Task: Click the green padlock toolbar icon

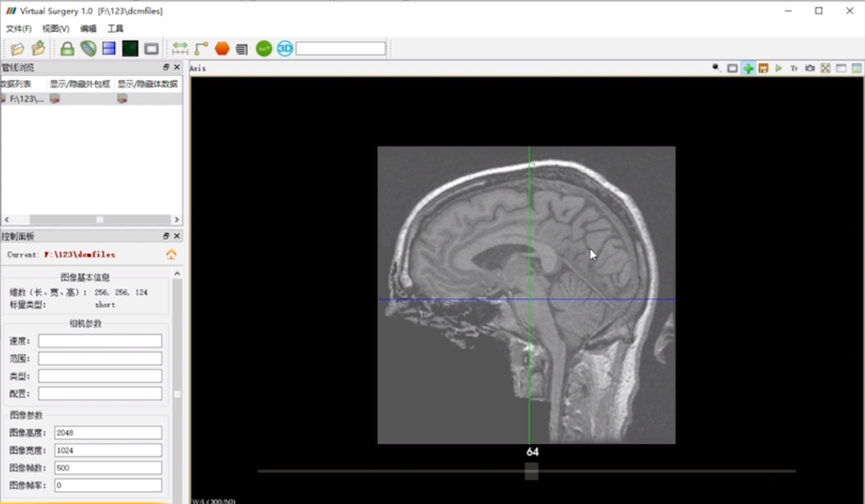Action: [67, 49]
